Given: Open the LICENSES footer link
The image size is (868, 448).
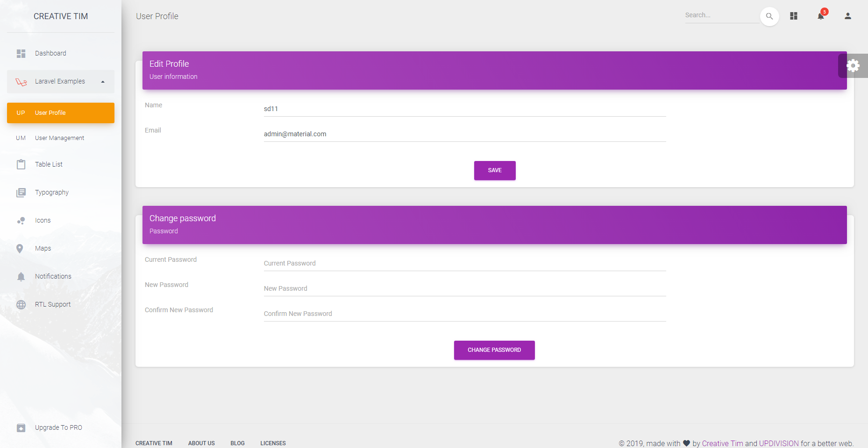Looking at the screenshot, I should 273,443.
